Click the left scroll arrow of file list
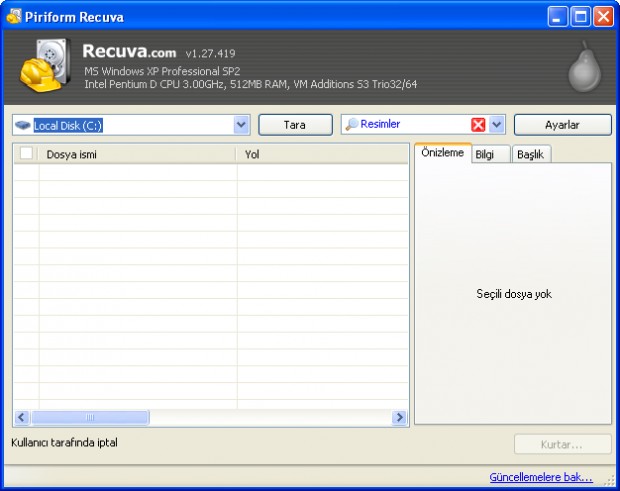The image size is (620, 491). click(22, 417)
